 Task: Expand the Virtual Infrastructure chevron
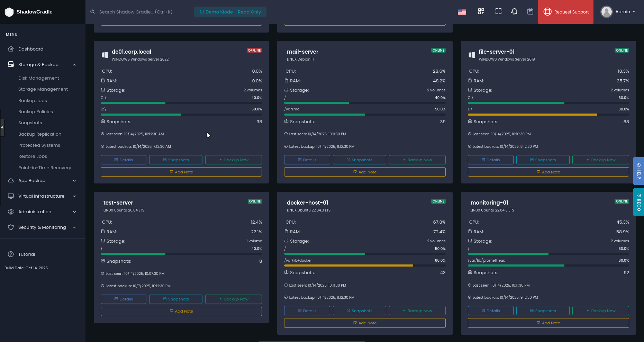(74, 196)
